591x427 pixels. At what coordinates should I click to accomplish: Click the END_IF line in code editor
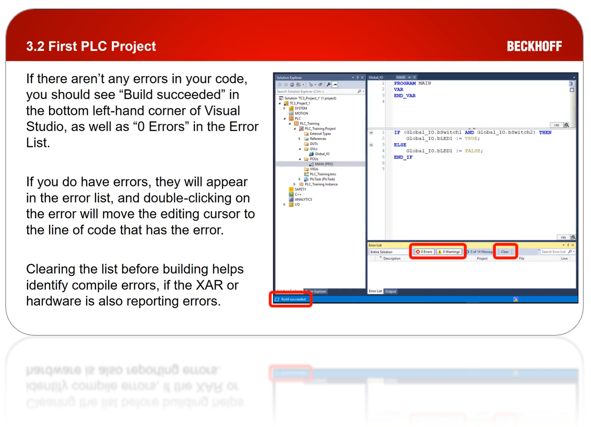coord(403,157)
